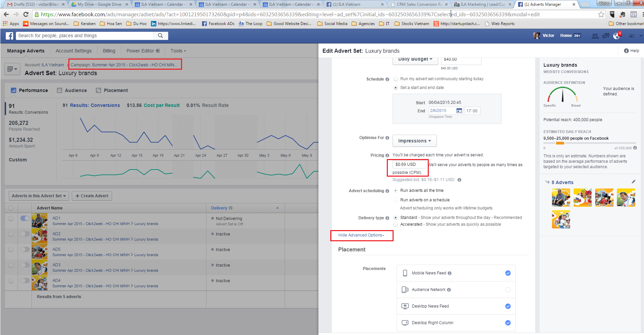Open the Billing menu item
Viewport: 644px width, 335px height.
click(109, 51)
